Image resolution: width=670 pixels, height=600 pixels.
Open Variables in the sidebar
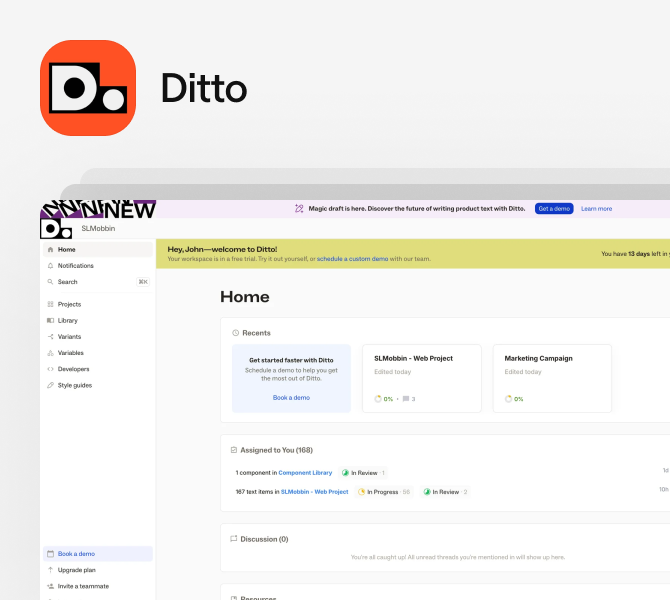tap(98, 353)
